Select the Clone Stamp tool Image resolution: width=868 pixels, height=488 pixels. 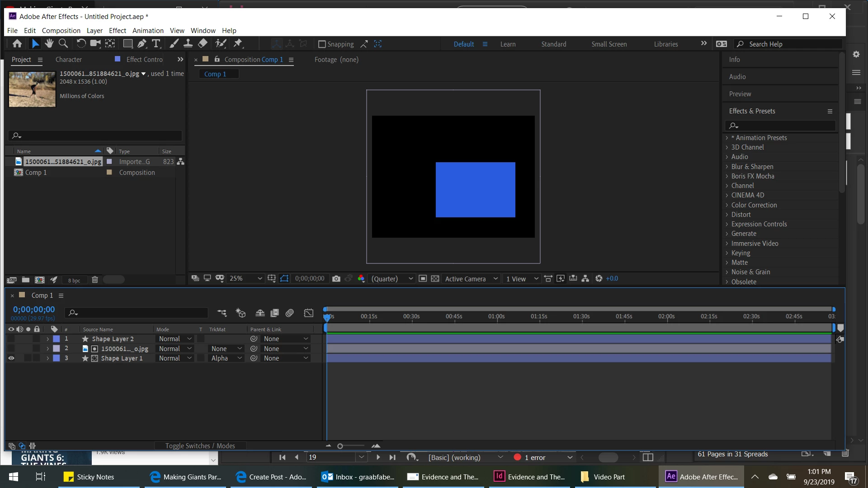point(188,43)
